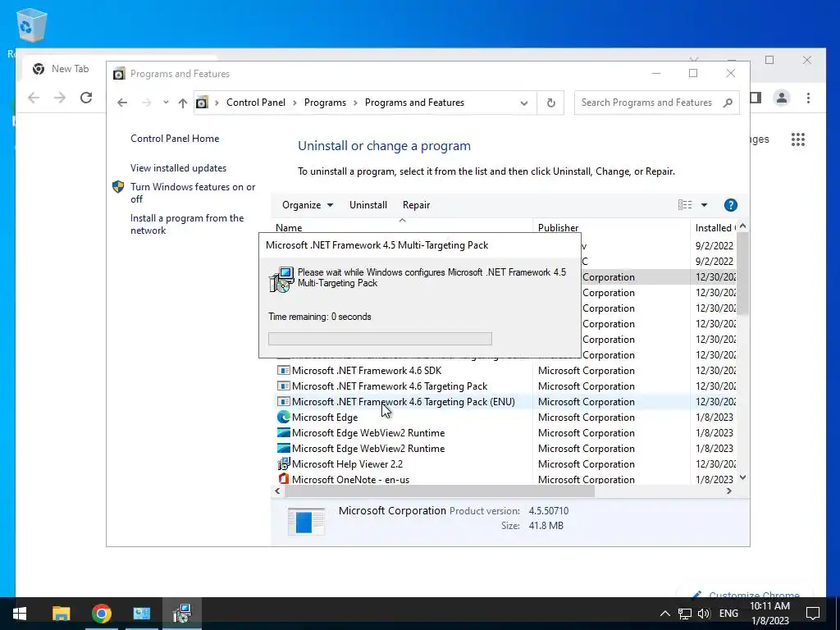Open the Organize dropdown menu
Image resolution: width=840 pixels, height=630 pixels.
[308, 204]
